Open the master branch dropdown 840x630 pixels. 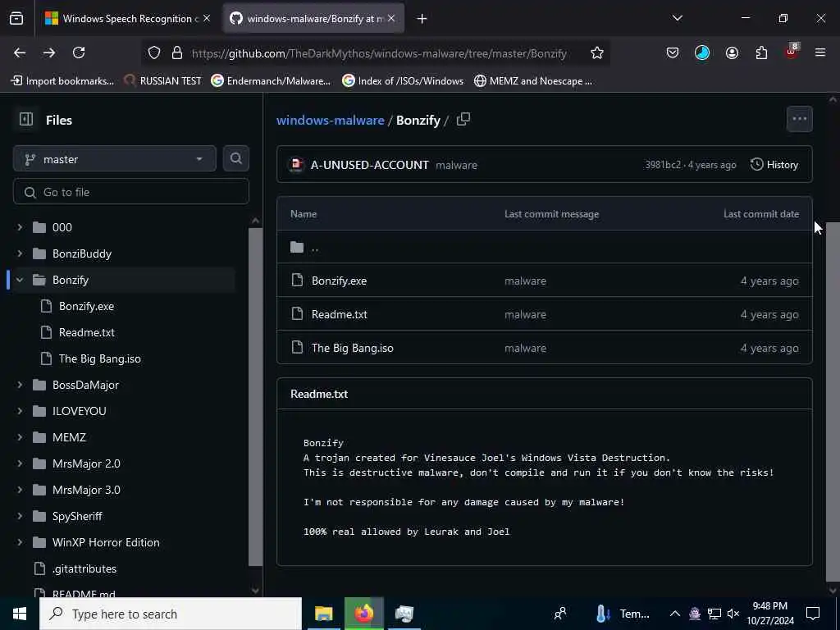click(x=115, y=159)
